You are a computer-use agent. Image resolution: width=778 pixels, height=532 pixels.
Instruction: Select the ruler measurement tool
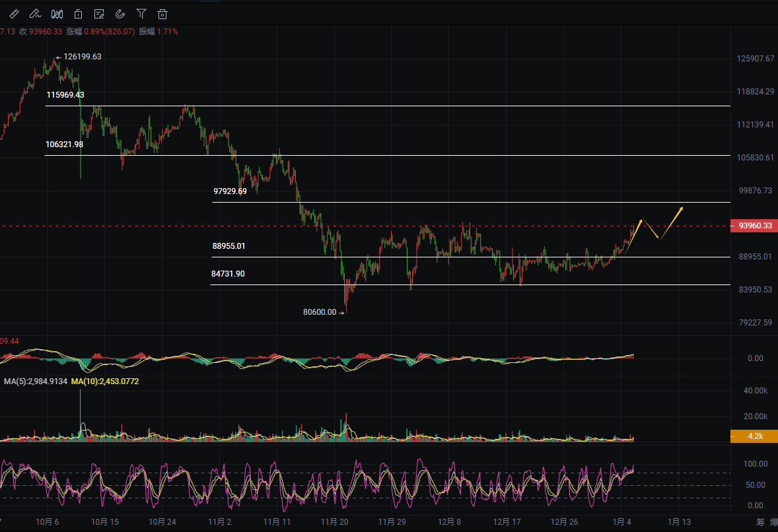(x=15, y=13)
